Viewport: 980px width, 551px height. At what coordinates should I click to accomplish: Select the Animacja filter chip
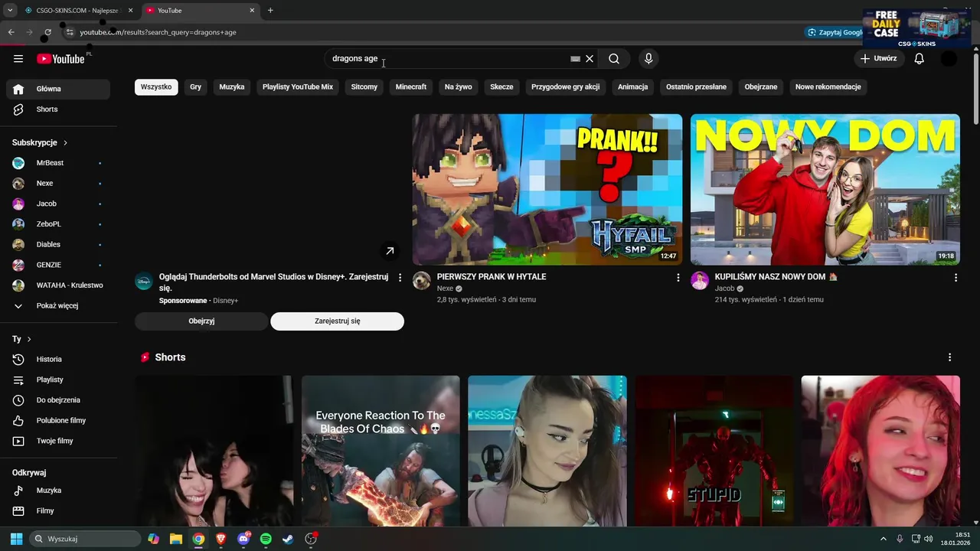point(633,87)
